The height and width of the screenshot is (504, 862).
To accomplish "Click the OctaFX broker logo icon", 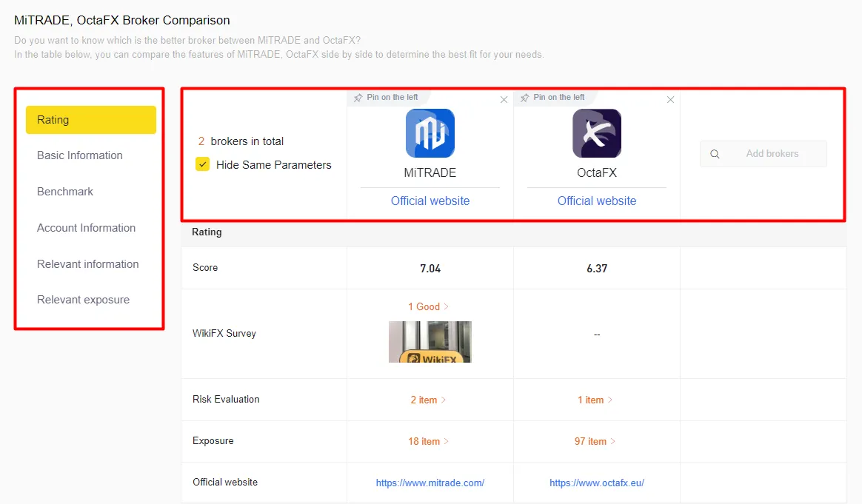I will click(x=596, y=133).
